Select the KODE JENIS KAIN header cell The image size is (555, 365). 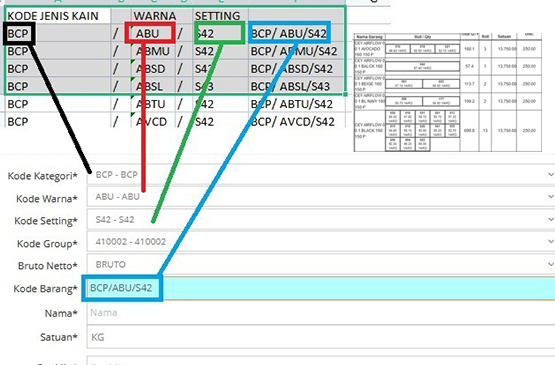click(x=58, y=16)
